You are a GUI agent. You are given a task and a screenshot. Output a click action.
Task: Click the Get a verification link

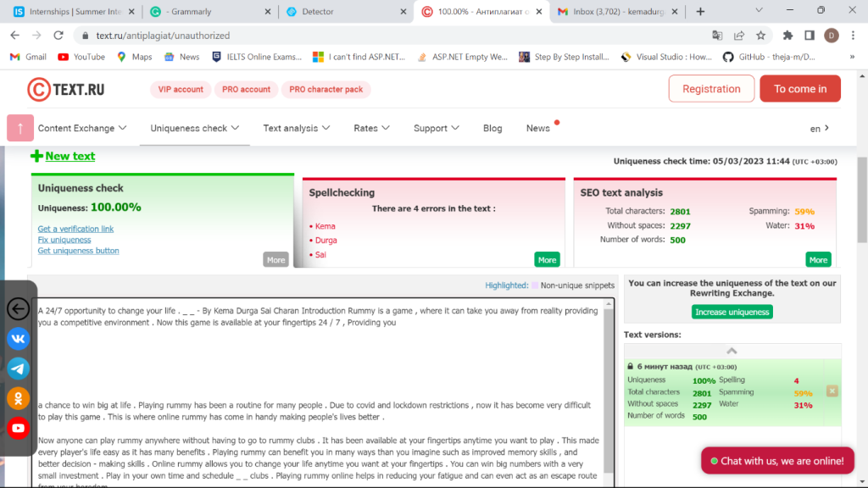[75, 229]
